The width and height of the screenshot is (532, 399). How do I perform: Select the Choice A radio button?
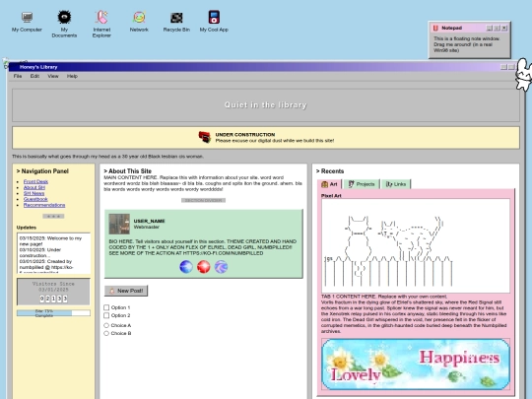click(x=106, y=325)
